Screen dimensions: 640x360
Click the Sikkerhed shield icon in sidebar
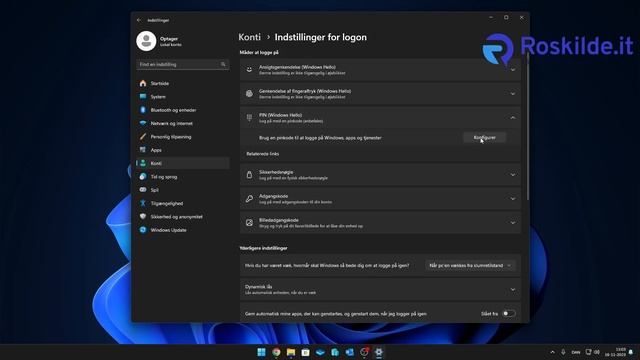(x=143, y=216)
